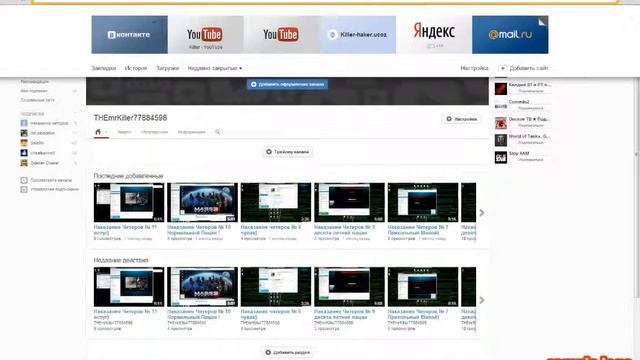Click the Добавить раздел button
Image resolution: width=640 pixels, height=360 pixels.
point(287,352)
